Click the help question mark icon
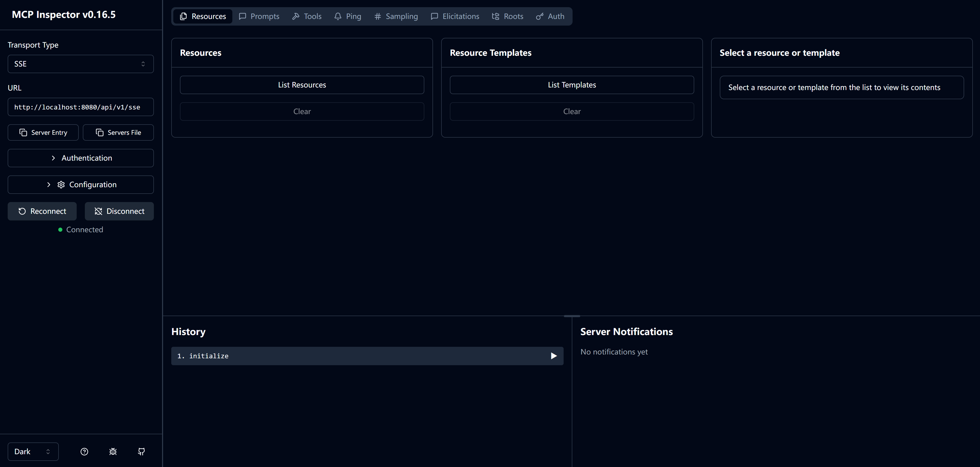The height and width of the screenshot is (467, 980). click(x=84, y=451)
